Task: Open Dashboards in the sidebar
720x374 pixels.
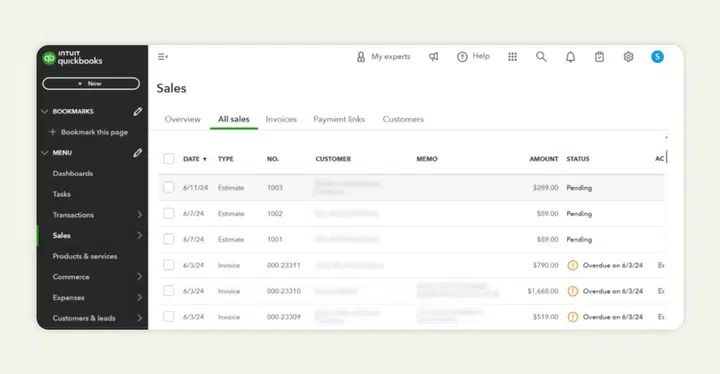Action: [73, 174]
